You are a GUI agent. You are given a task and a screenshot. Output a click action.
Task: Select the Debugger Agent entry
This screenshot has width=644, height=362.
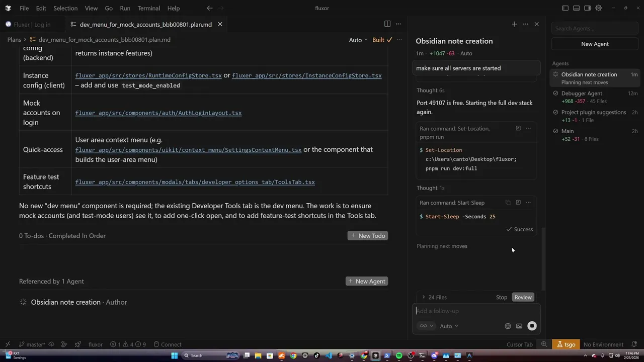(x=595, y=97)
